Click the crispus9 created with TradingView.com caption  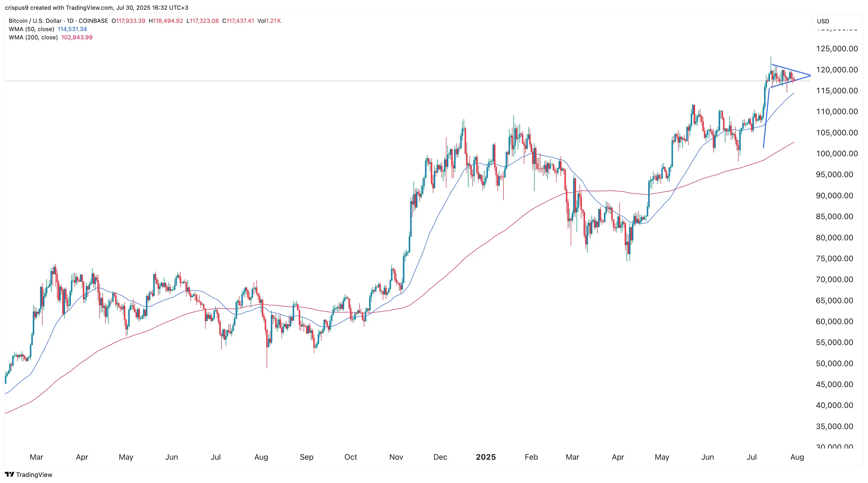(96, 8)
